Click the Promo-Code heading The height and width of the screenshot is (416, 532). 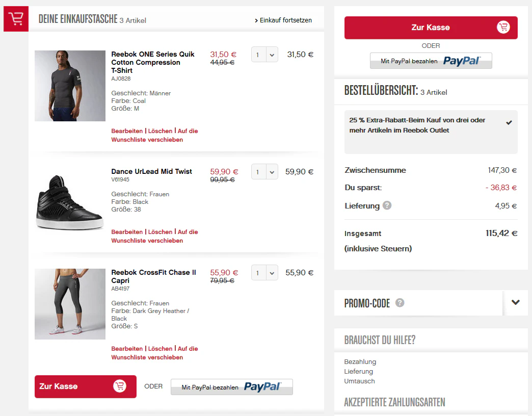pos(367,303)
